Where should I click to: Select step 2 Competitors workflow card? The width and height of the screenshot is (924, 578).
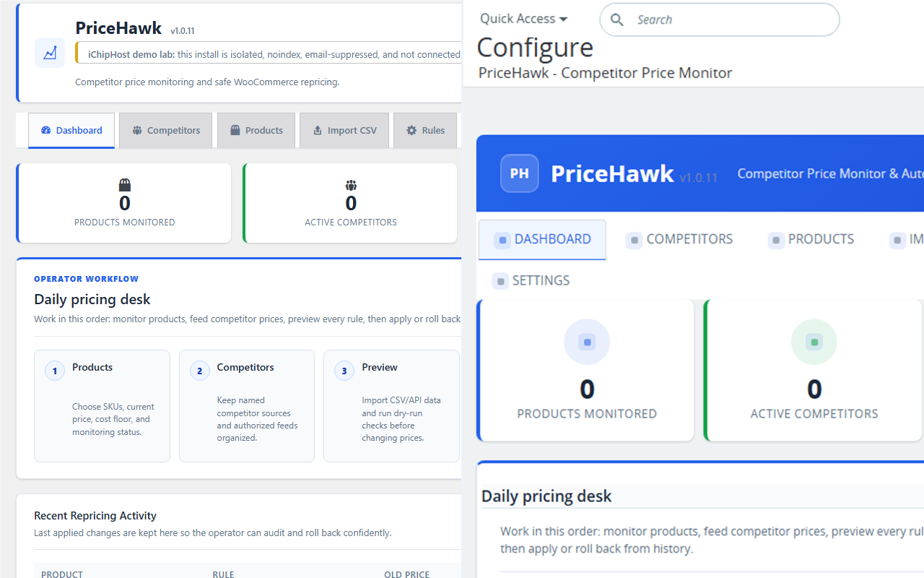[x=247, y=406]
